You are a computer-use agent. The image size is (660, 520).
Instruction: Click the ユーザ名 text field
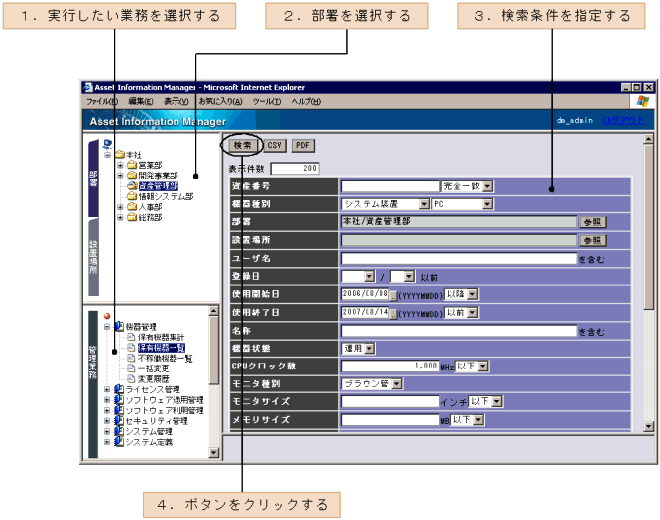pos(458,258)
